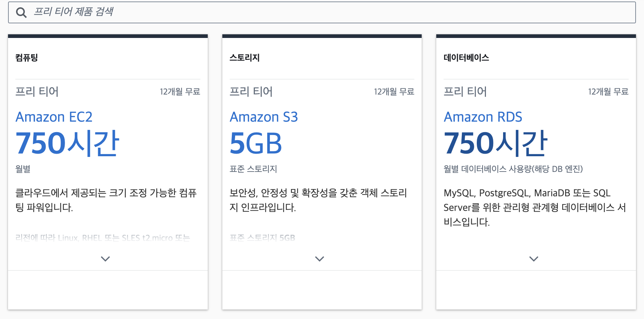The height and width of the screenshot is (319, 644).
Task: Click the 750시간 text in RDS card
Action: tap(495, 143)
